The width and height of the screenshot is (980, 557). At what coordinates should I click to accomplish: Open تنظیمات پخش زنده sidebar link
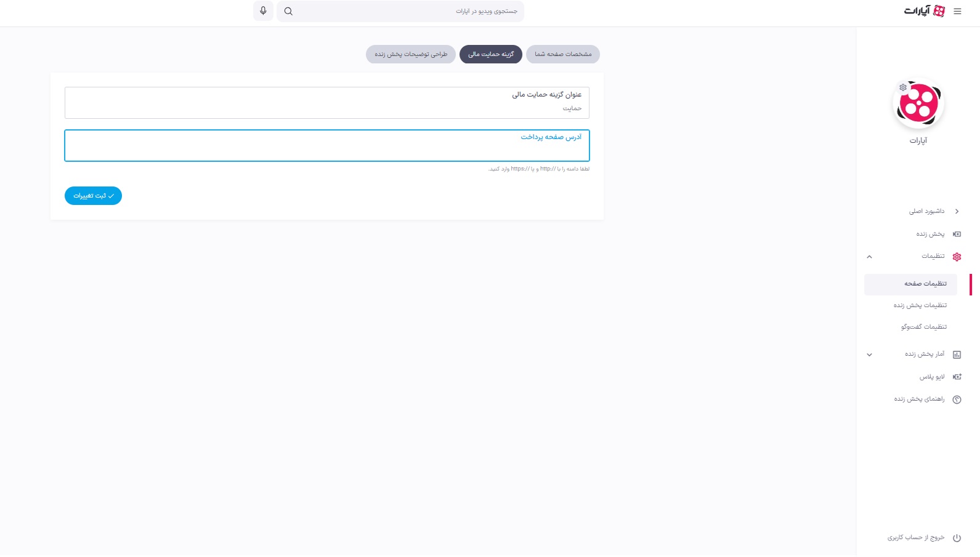point(920,305)
